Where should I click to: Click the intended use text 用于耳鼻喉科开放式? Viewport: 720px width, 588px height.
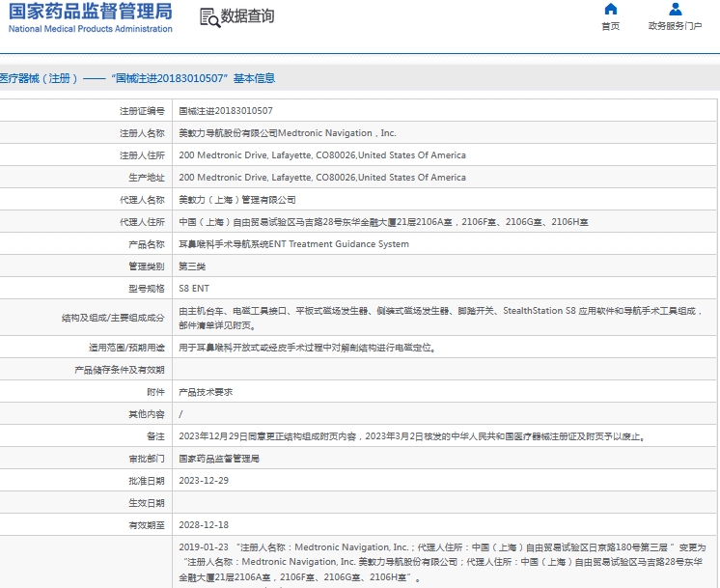click(308, 348)
